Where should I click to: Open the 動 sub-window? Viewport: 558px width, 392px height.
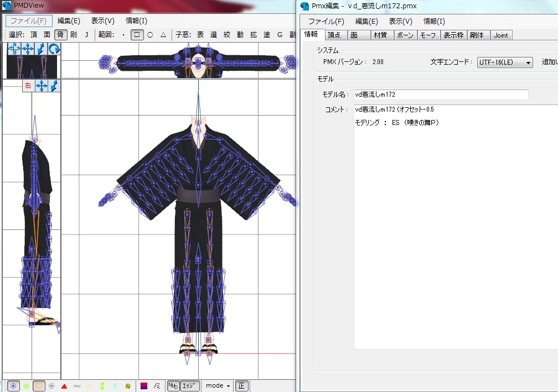tap(240, 34)
